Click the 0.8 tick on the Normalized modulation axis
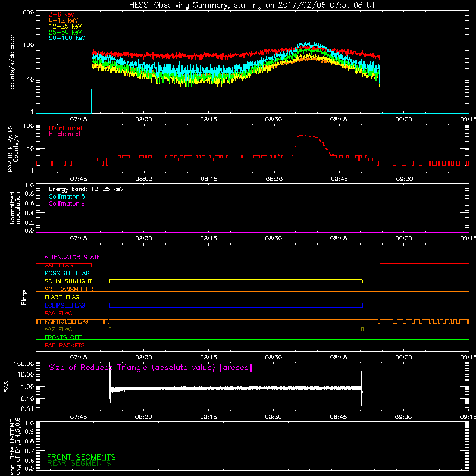The width and height of the screenshot is (476, 476). pyautogui.click(x=29, y=194)
